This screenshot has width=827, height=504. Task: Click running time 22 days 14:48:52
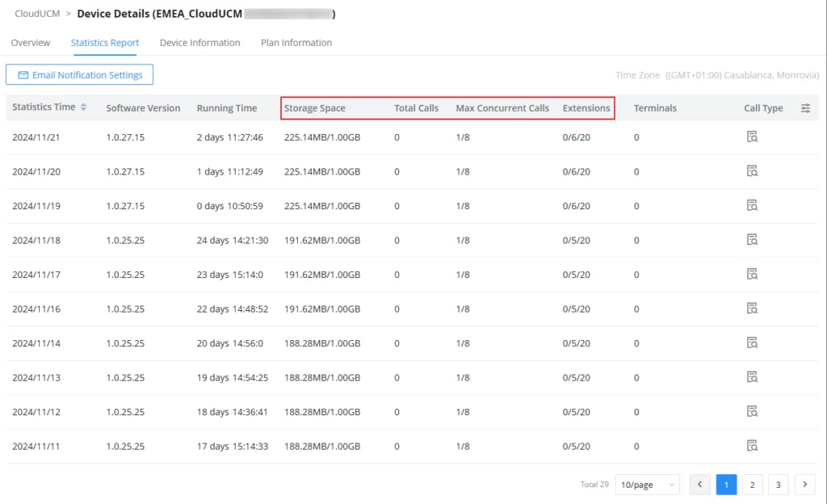click(233, 309)
